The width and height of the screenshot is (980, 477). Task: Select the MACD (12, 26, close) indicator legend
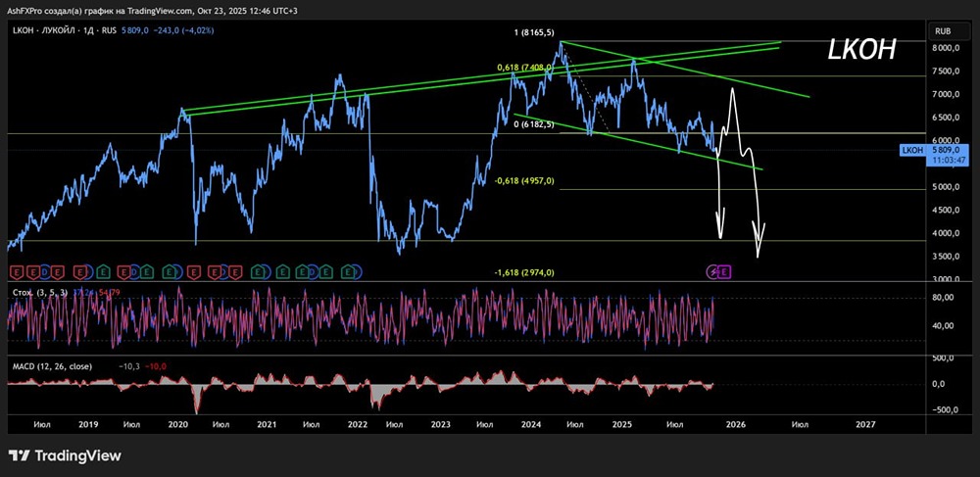(53, 366)
